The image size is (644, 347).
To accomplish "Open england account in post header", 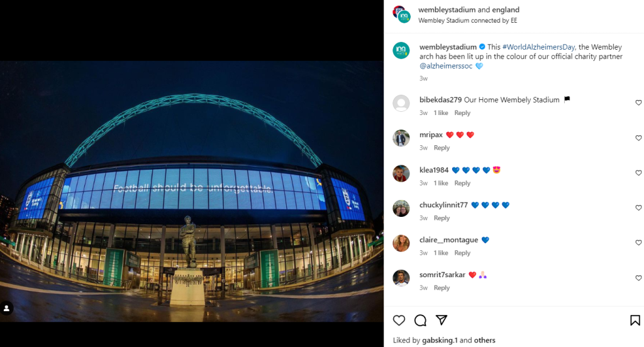I will click(x=506, y=10).
